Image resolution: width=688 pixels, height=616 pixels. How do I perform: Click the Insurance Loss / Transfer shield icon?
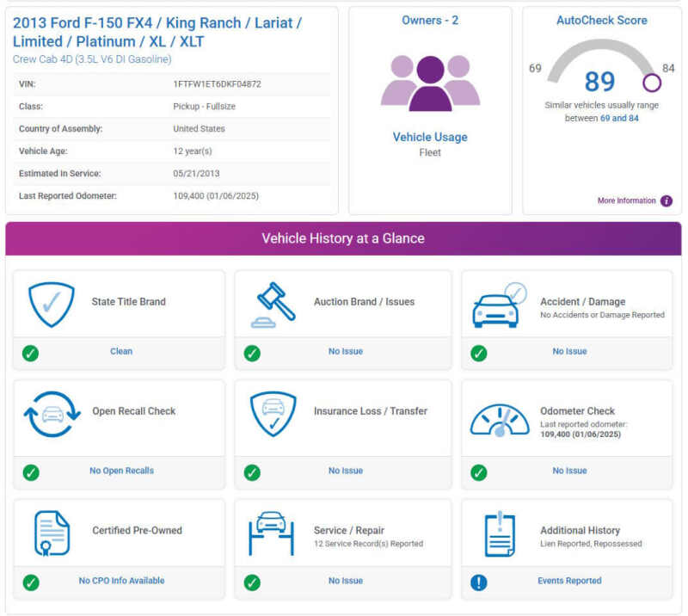(x=273, y=414)
